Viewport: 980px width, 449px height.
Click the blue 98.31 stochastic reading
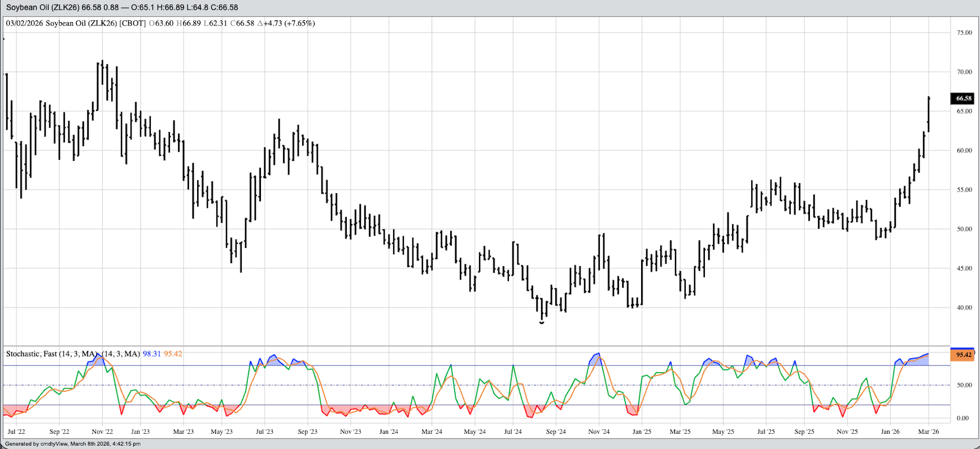[151, 354]
